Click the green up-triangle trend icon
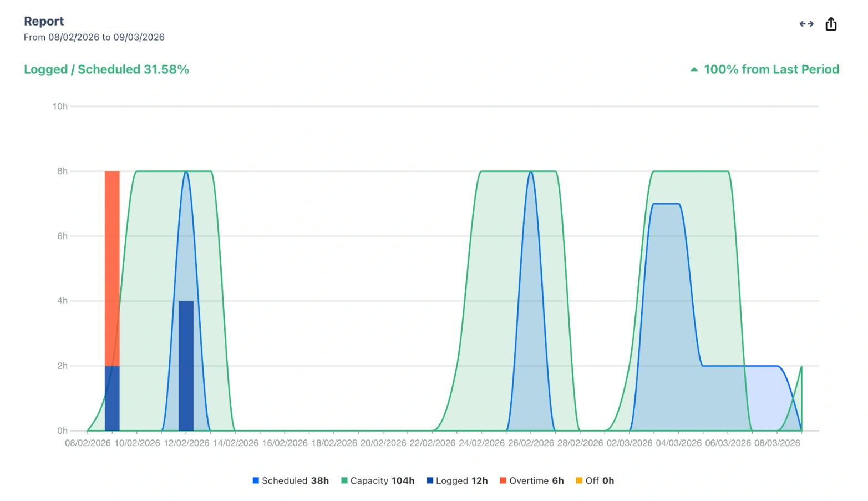This screenshot has height=501, width=868. (694, 69)
